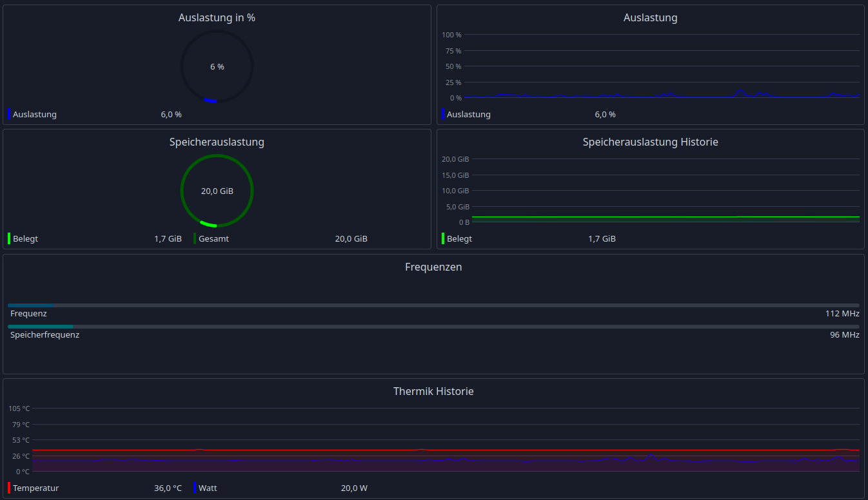The image size is (868, 500).
Task: Click the "Speicherauslastung" gauge panel heading
Action: point(217,142)
